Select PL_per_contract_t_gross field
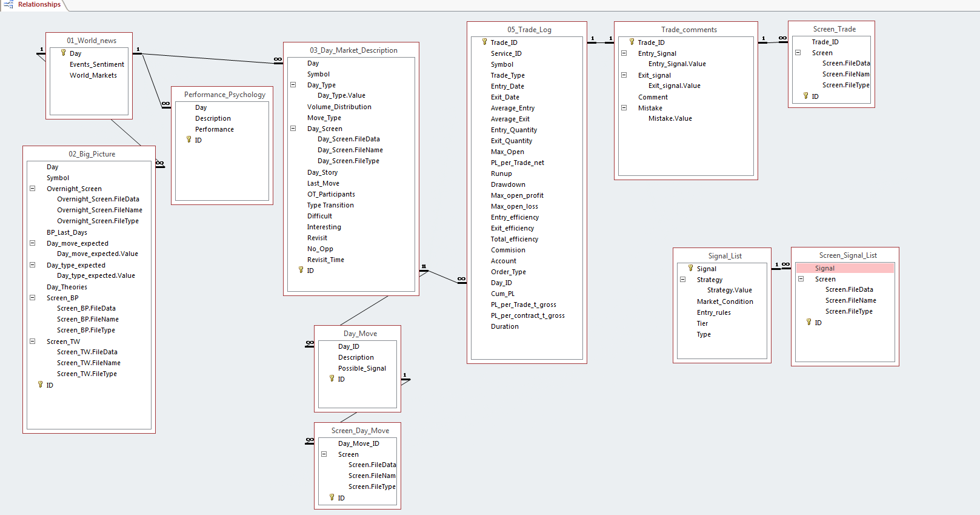980x515 pixels. click(x=528, y=315)
